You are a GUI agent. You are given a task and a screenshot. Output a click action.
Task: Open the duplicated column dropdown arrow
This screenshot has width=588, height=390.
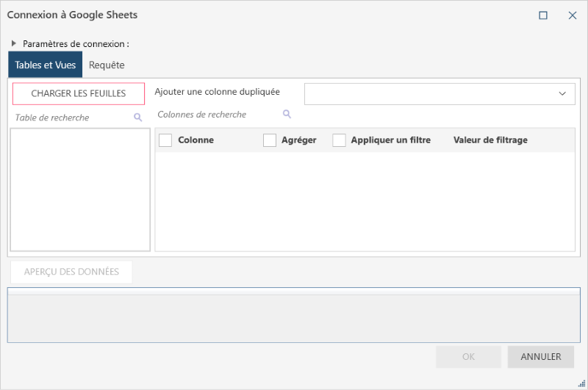(562, 94)
